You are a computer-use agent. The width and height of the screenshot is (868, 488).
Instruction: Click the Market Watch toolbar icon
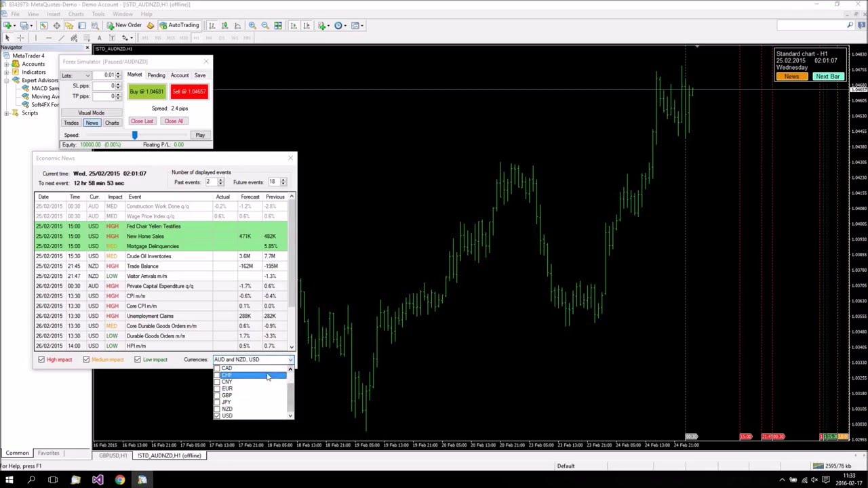(x=43, y=25)
